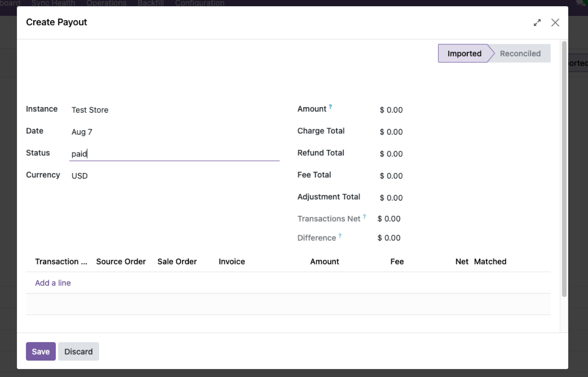
Task: Select the Difference $ 0.00 value
Action: click(389, 238)
